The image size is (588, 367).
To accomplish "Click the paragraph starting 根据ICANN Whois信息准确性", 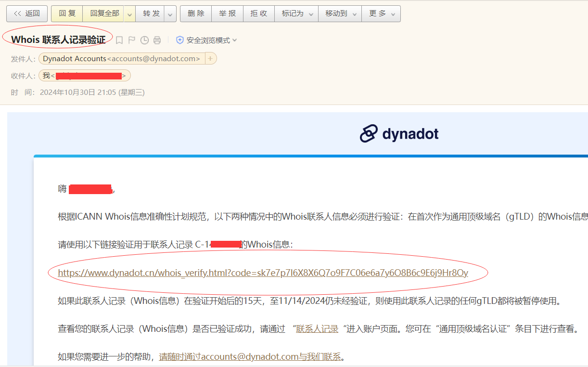I will click(x=323, y=216).
